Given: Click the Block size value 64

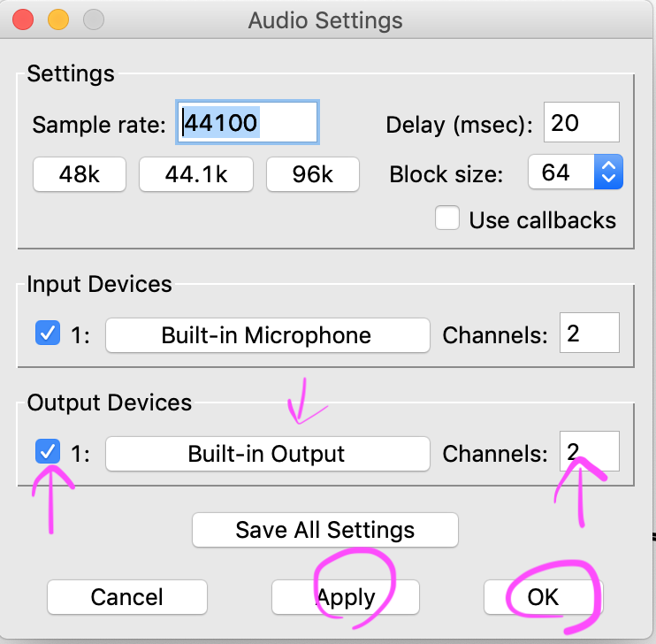Looking at the screenshot, I should tap(561, 172).
